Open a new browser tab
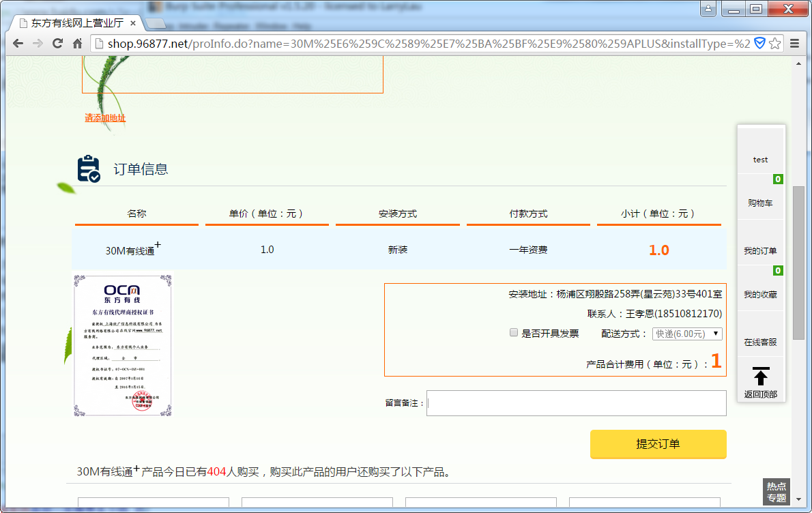The image size is (812, 513). coord(156,23)
